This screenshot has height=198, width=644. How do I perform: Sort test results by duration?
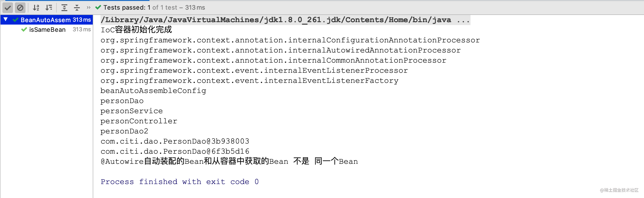pos(49,8)
